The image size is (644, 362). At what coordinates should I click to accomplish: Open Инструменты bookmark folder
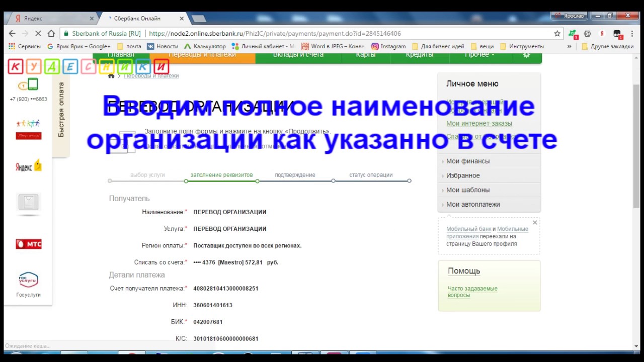(x=522, y=46)
